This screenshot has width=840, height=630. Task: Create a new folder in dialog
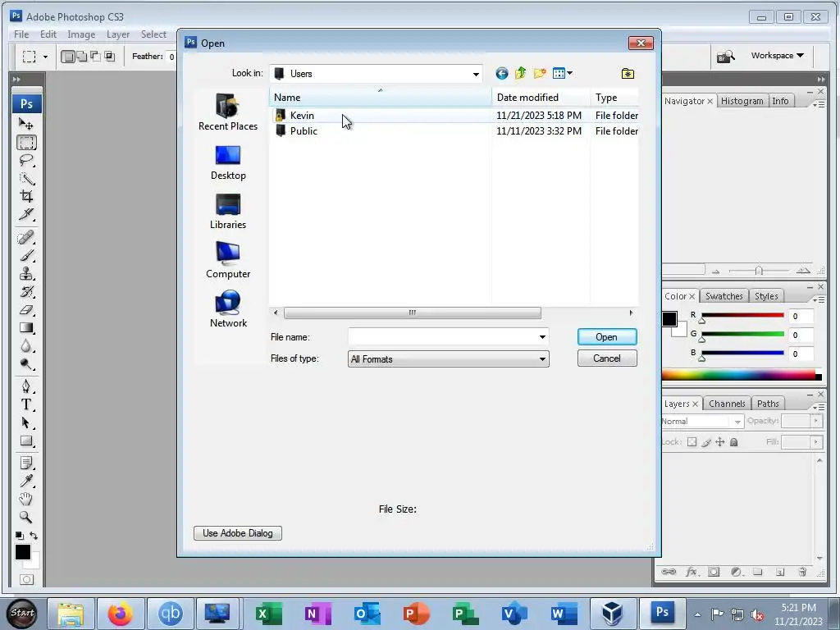pos(540,73)
